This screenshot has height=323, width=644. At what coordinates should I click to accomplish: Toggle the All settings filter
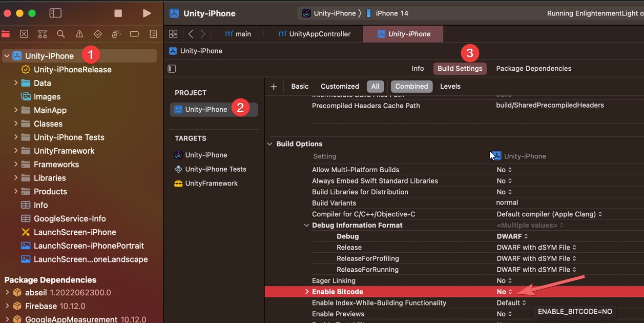[x=375, y=87]
